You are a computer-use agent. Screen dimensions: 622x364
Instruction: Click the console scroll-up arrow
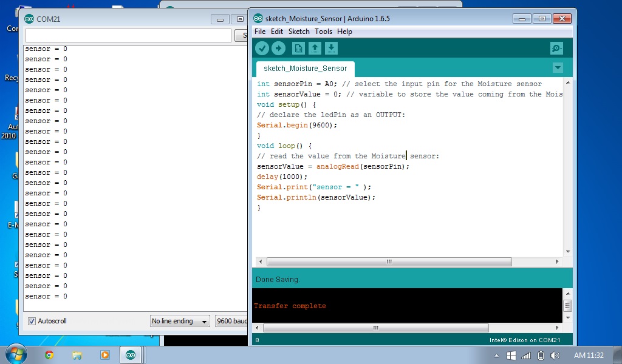[568, 294]
